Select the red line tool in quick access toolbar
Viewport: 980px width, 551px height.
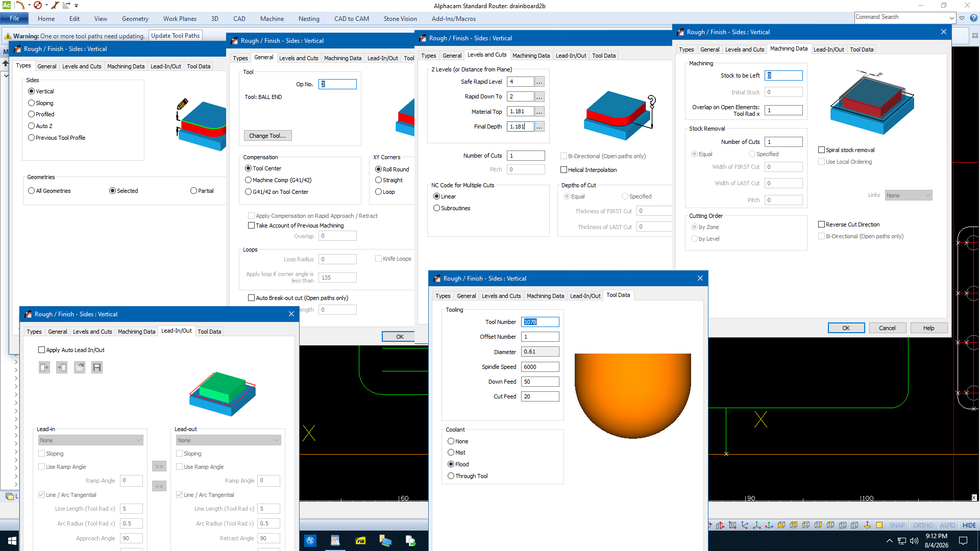point(55,5)
